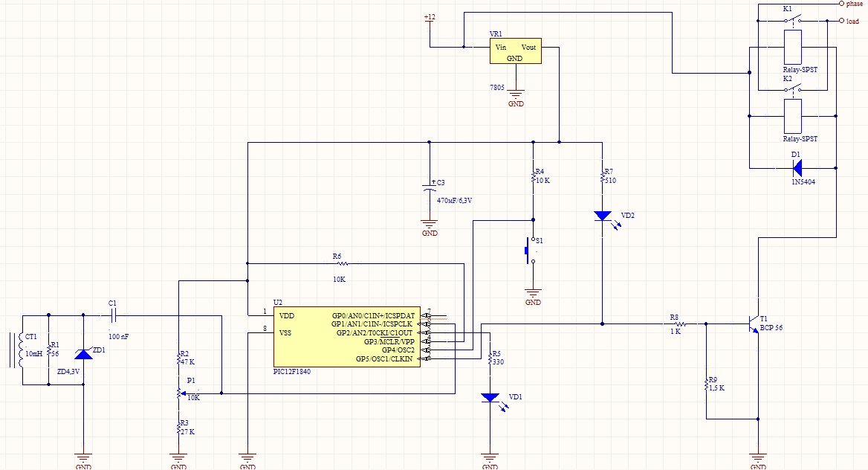Image resolution: width=868 pixels, height=470 pixels.
Task: Click the T1 BCP 56 transistor symbol
Action: (754, 323)
